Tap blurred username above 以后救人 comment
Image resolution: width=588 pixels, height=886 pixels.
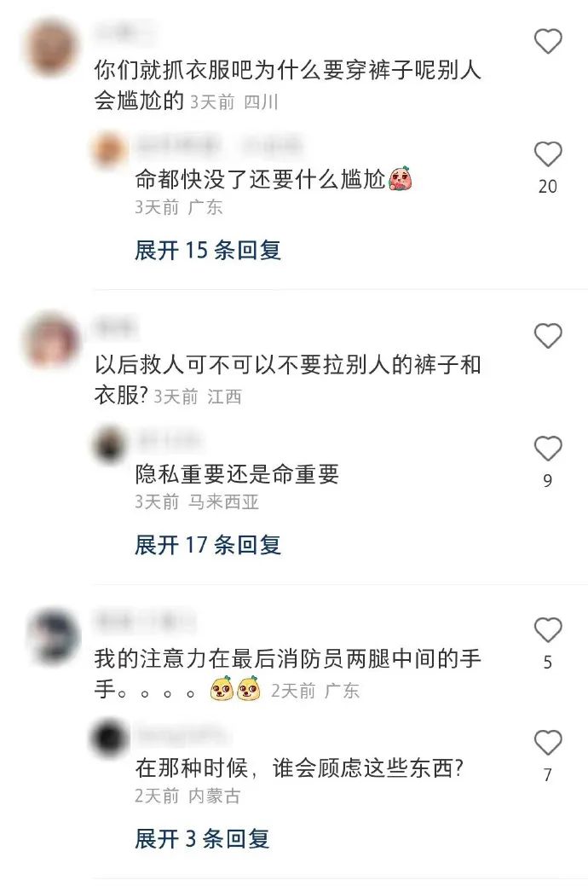[x=115, y=327]
